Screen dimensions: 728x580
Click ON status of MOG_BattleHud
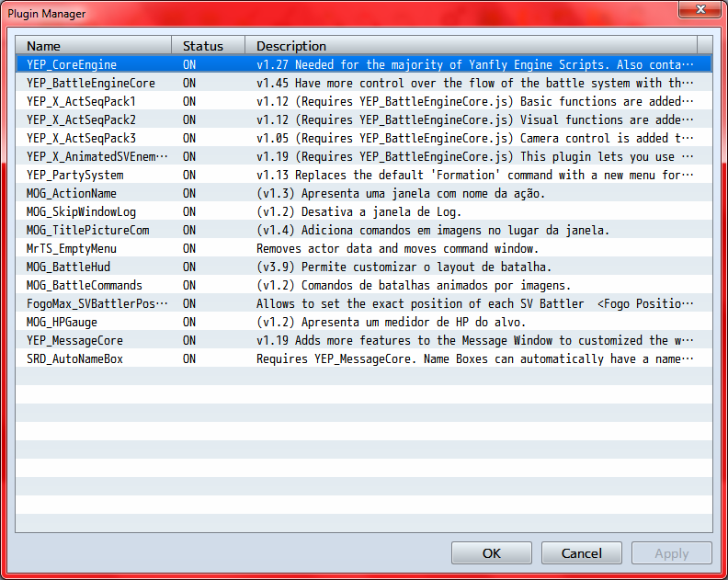point(189,267)
